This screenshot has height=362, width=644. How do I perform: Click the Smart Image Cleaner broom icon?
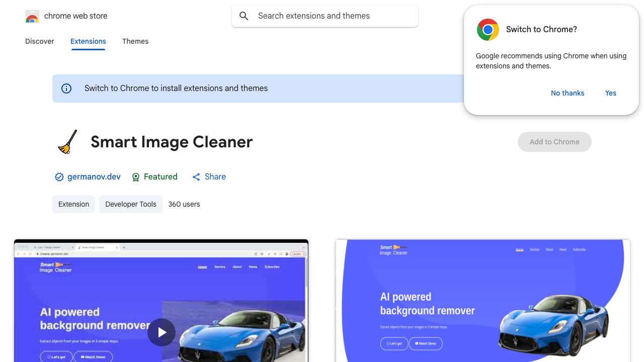(67, 142)
